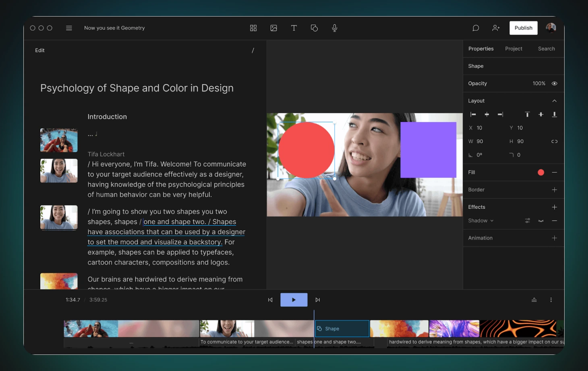Click the Edit label
588x371 pixels.
coord(40,50)
